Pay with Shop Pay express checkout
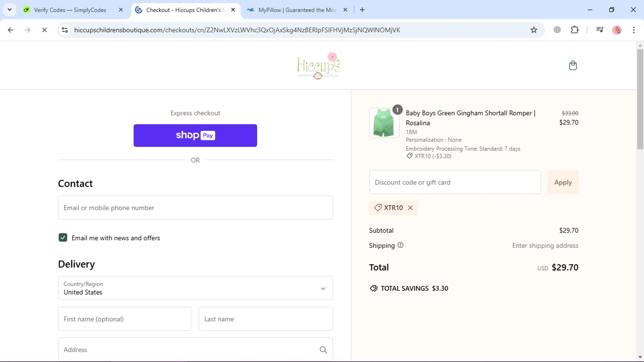This screenshot has height=362, width=644. point(195,136)
